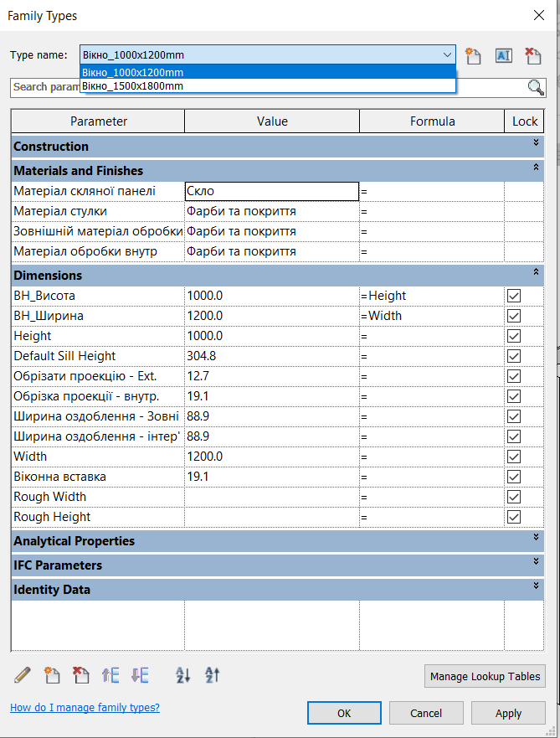This screenshot has width=560, height=738.
Task: Click the New Parameter icon in the bottom toolbar
Action: [52, 675]
